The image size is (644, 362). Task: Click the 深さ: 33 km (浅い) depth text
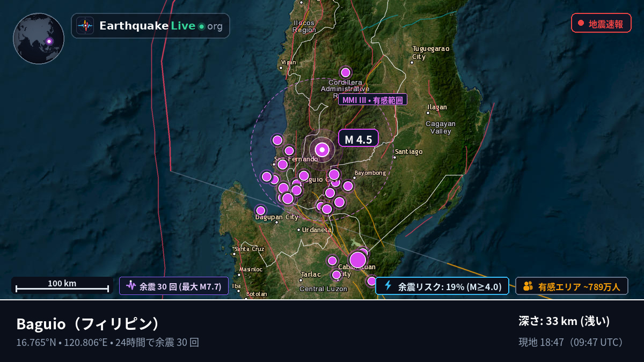click(x=565, y=321)
